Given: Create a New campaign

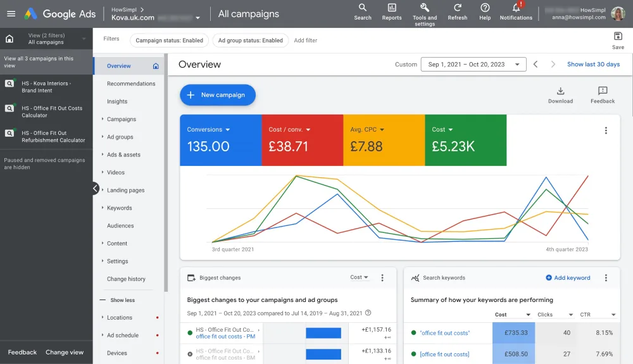Looking at the screenshot, I should 218,95.
